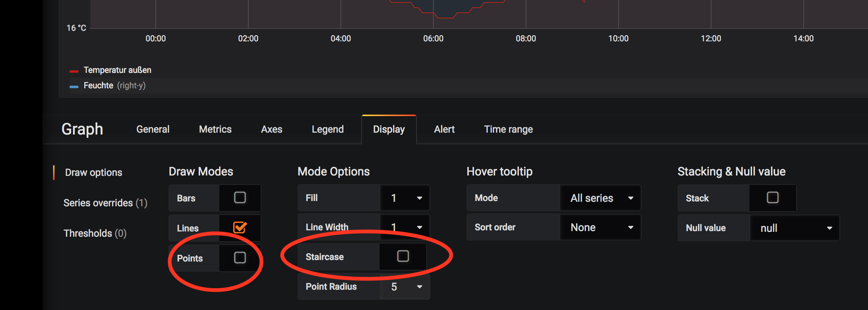Select Series overrides section

point(105,203)
